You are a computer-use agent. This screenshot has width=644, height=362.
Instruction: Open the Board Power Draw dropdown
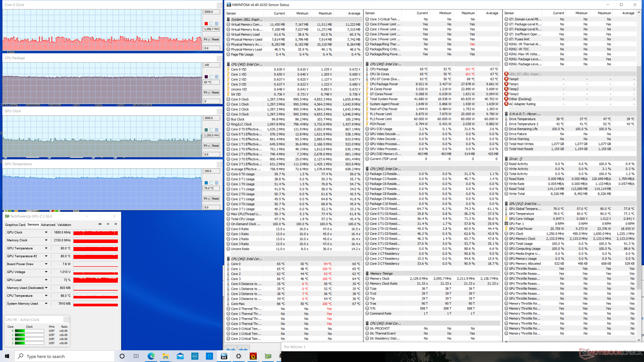click(x=46, y=264)
